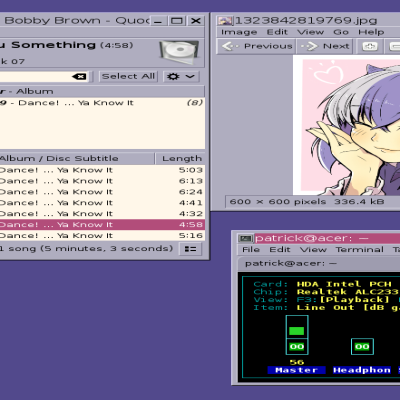Toggle the song list view icon in status bar

(190, 249)
